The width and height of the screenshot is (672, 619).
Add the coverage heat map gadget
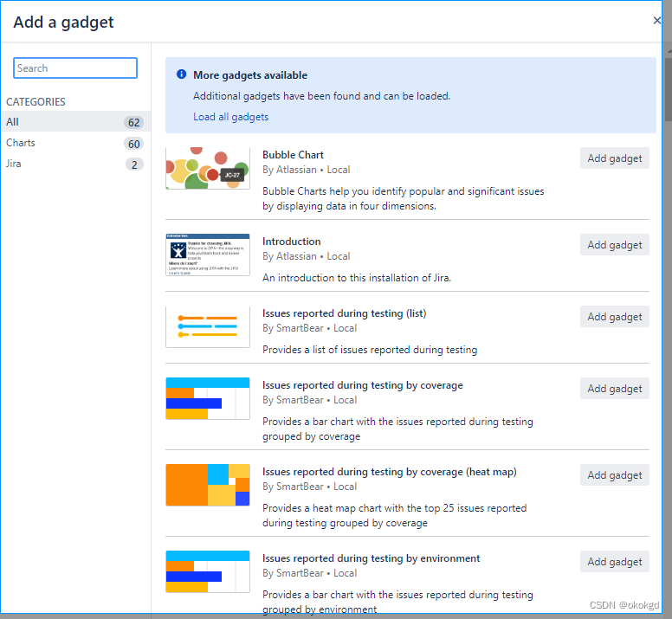[x=615, y=475]
